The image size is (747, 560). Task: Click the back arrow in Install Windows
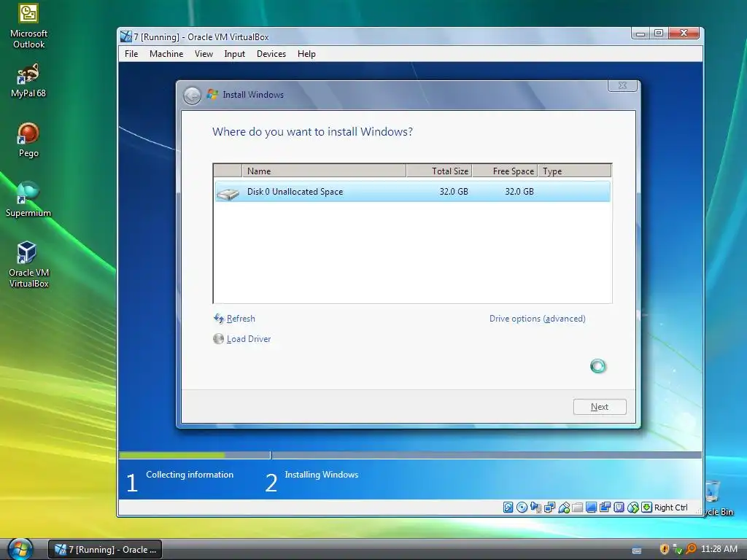tap(192, 96)
